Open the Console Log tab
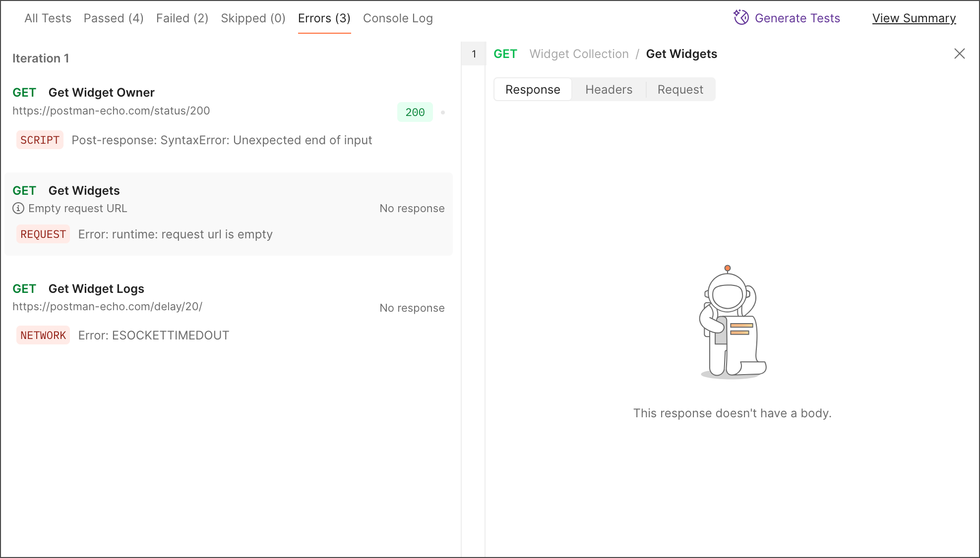This screenshot has height=558, width=980. click(x=398, y=18)
